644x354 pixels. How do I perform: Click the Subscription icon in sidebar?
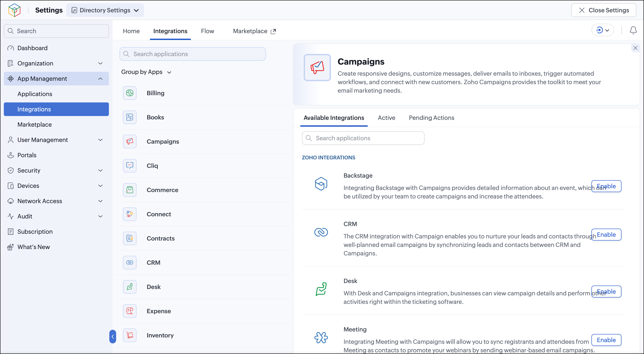pyautogui.click(x=10, y=232)
